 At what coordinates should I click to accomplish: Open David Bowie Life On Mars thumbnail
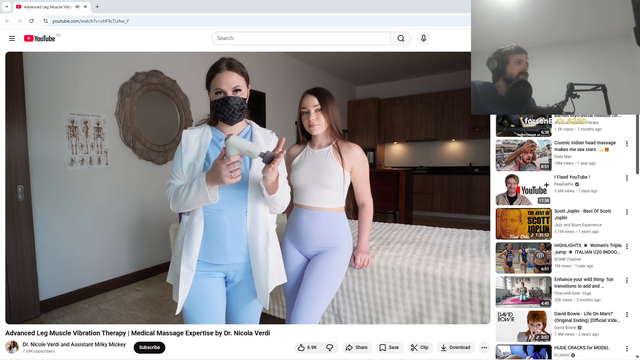tap(524, 326)
